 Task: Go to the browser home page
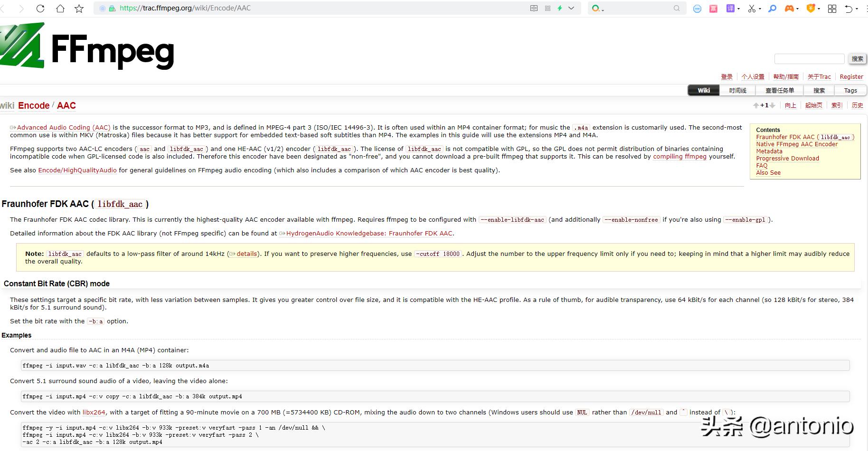click(60, 9)
